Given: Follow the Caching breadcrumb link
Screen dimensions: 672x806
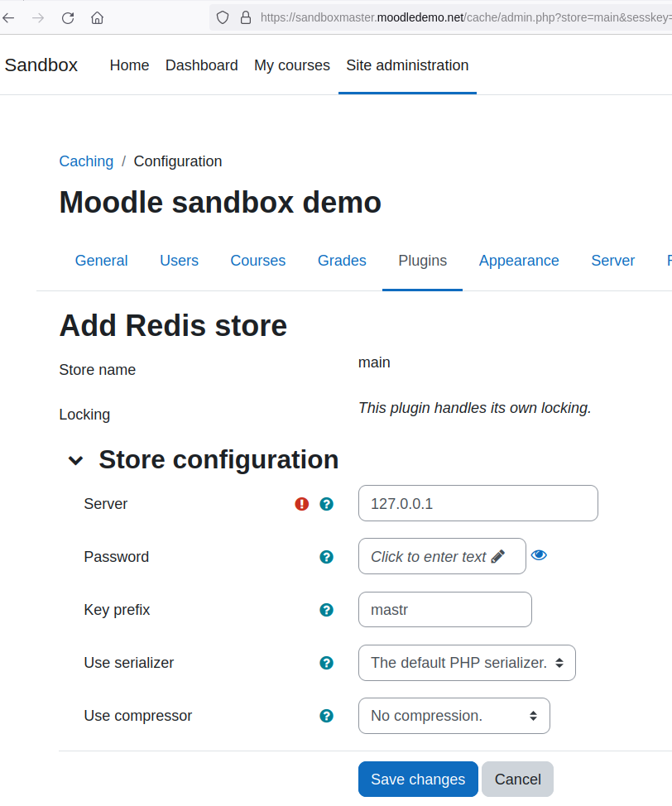Looking at the screenshot, I should click(x=86, y=161).
